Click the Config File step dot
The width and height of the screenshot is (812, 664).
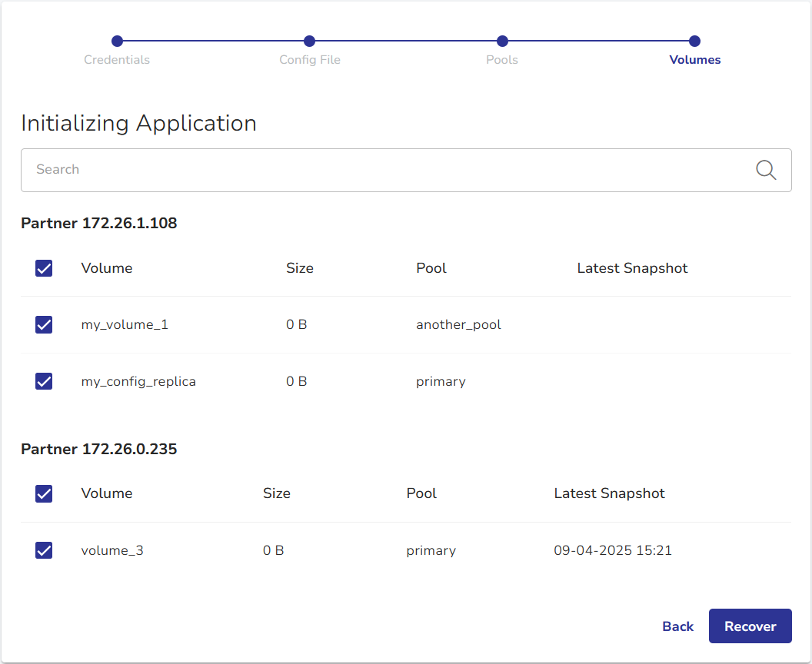(x=309, y=41)
